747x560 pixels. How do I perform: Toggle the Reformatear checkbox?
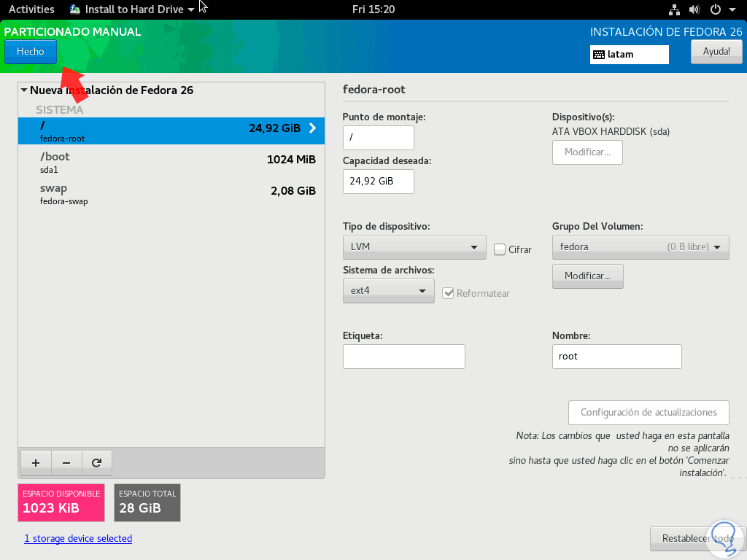(x=448, y=293)
